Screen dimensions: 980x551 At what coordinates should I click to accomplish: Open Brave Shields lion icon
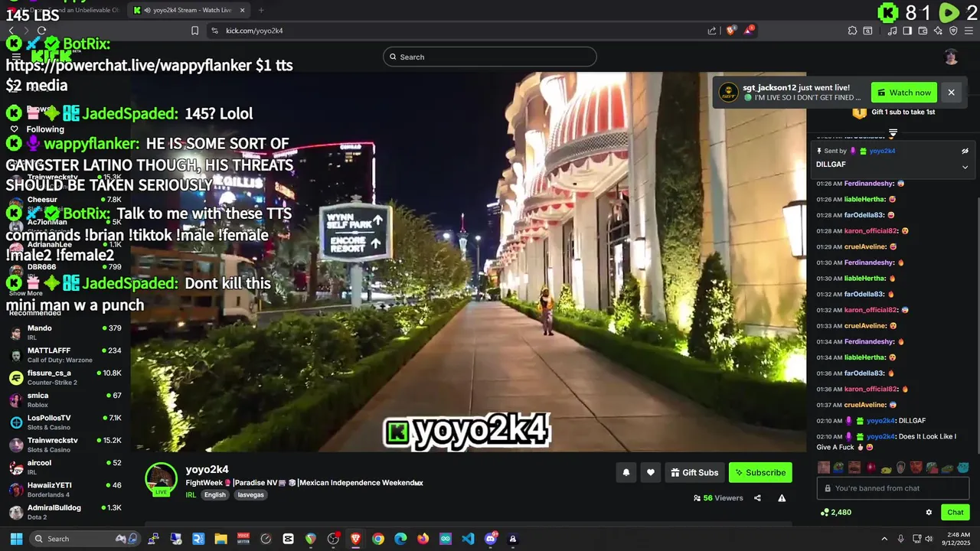coord(731,30)
